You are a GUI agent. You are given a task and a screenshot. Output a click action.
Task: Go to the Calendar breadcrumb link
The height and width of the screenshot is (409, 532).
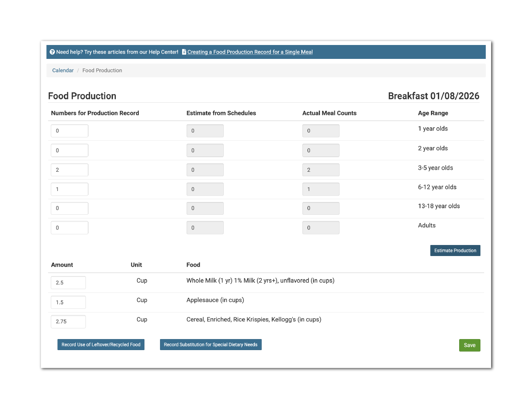[63, 70]
